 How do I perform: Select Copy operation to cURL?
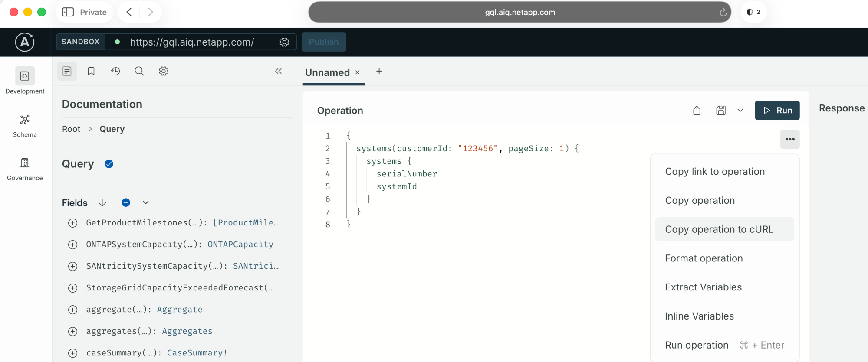[725, 229]
